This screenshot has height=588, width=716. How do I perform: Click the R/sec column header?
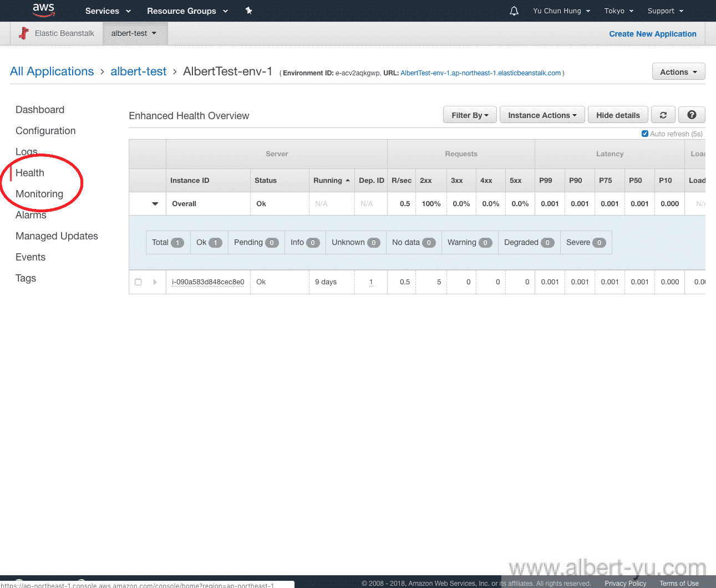pos(402,181)
